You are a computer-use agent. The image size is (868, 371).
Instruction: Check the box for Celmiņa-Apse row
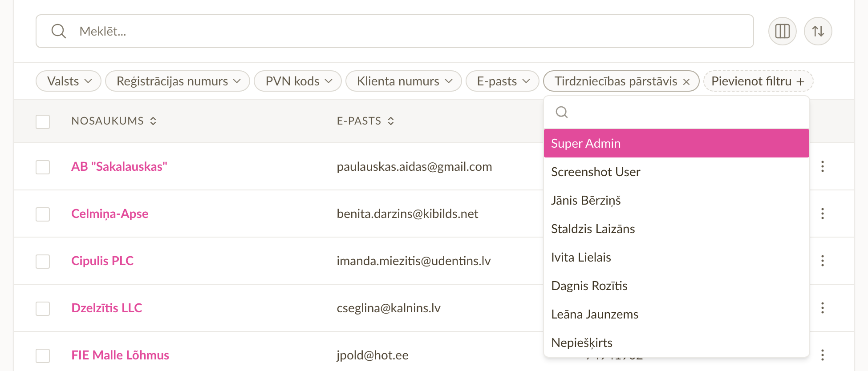click(43, 214)
